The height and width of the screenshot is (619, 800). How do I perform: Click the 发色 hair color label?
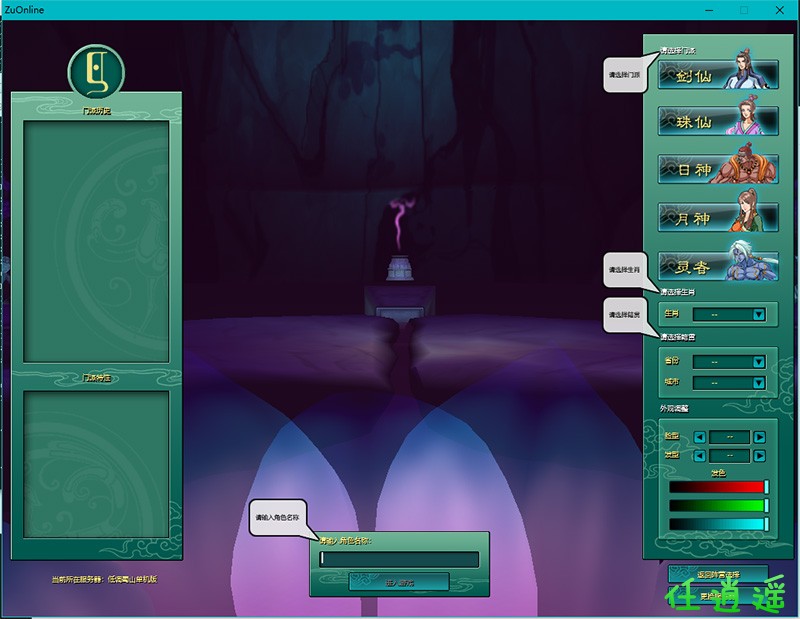pos(718,473)
